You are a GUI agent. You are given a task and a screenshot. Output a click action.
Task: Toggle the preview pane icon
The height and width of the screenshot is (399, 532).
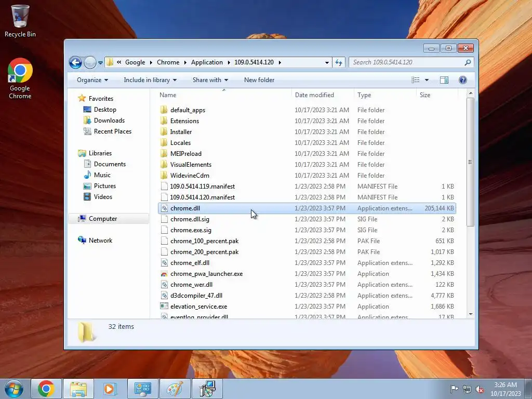(x=444, y=80)
